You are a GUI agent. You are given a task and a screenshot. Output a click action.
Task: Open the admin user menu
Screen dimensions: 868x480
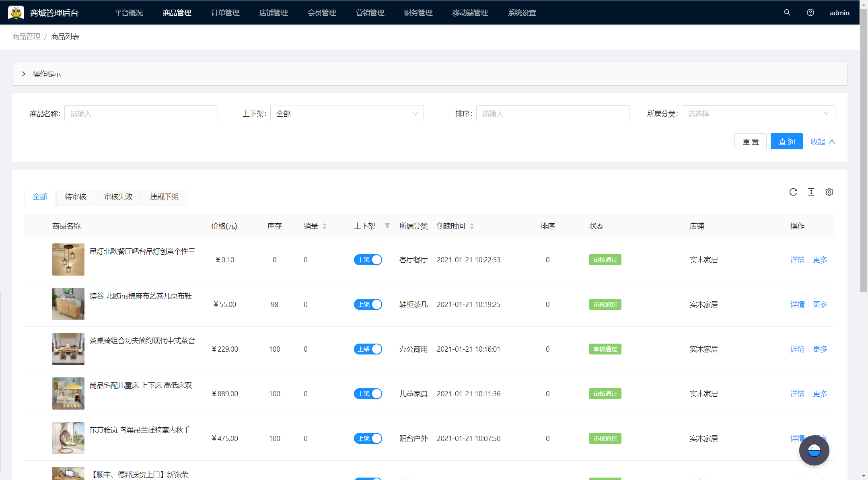point(839,12)
